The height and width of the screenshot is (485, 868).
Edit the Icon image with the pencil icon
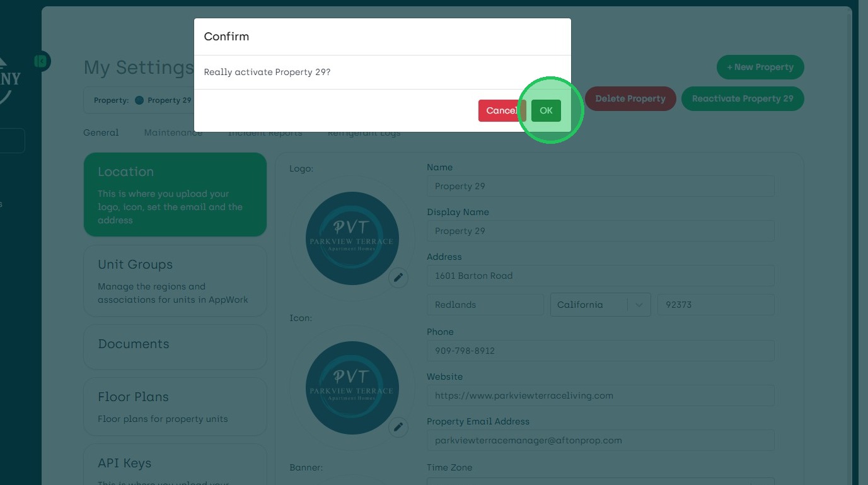click(x=398, y=427)
